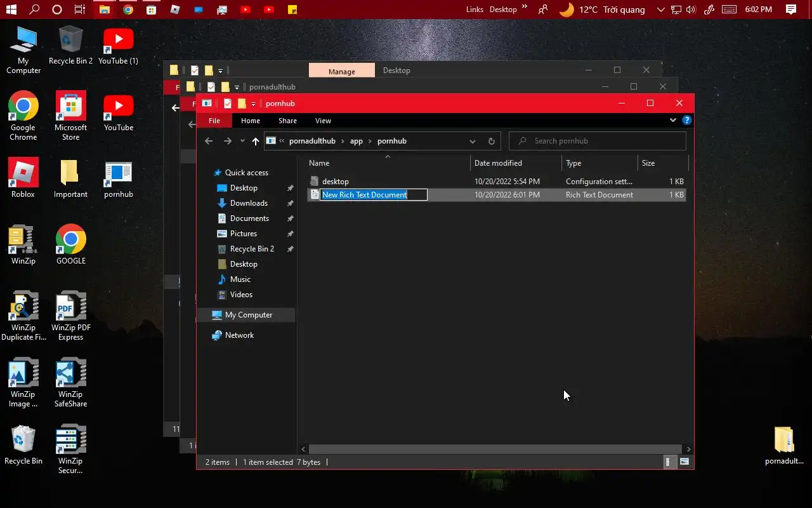Select the Important folder on the desktop
812x508 pixels.
pyautogui.click(x=70, y=178)
